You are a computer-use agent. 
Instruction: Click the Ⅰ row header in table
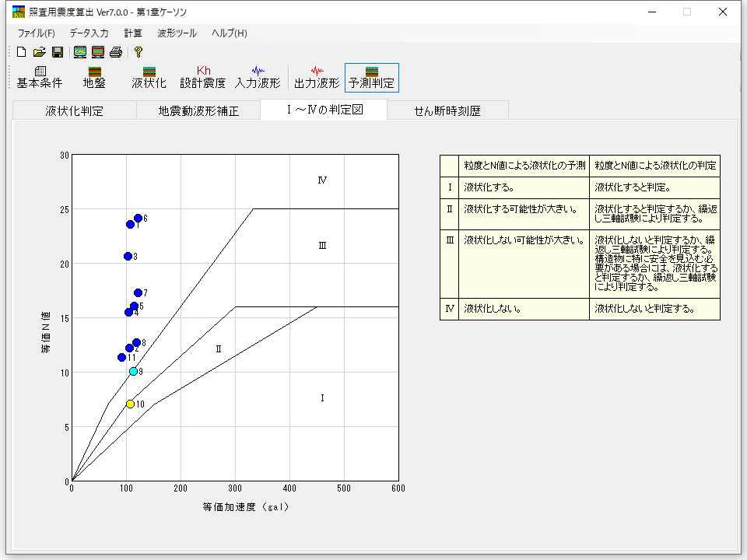[x=449, y=187]
